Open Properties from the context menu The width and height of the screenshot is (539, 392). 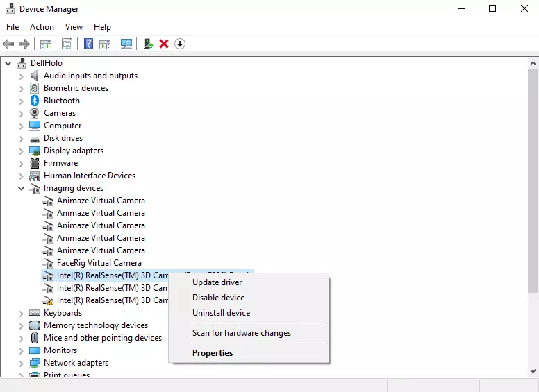249,353
